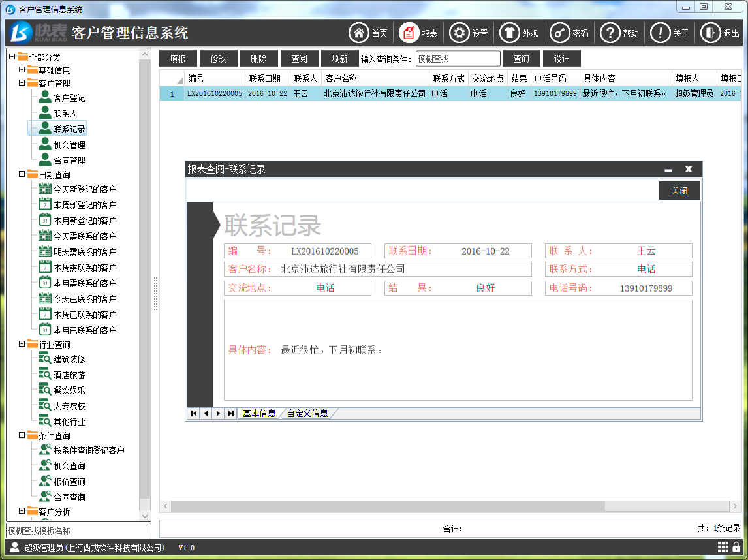
Task: Select 客户登记 in the tree
Action: coord(69,98)
